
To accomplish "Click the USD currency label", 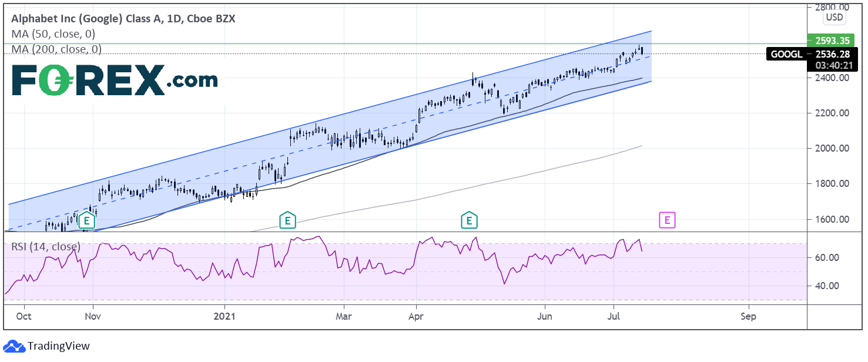I will (x=834, y=18).
